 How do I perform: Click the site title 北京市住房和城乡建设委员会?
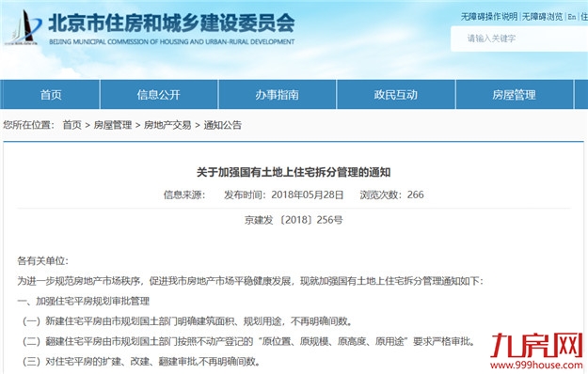coord(172,23)
